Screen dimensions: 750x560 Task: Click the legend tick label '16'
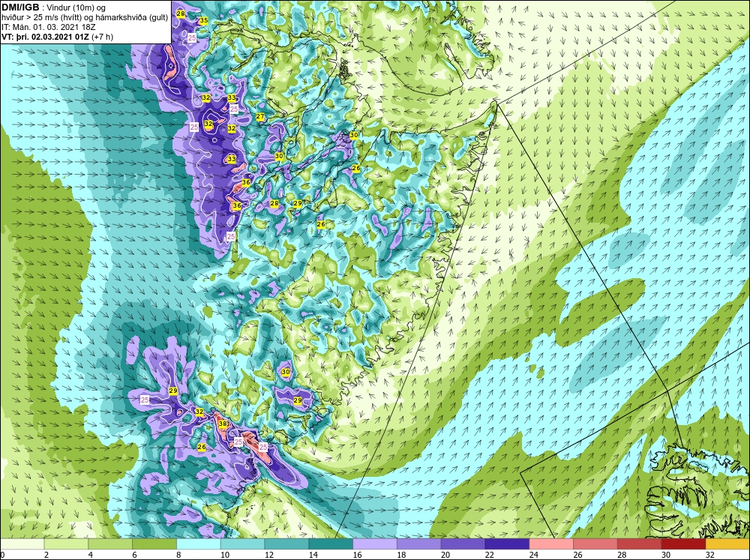click(x=357, y=555)
